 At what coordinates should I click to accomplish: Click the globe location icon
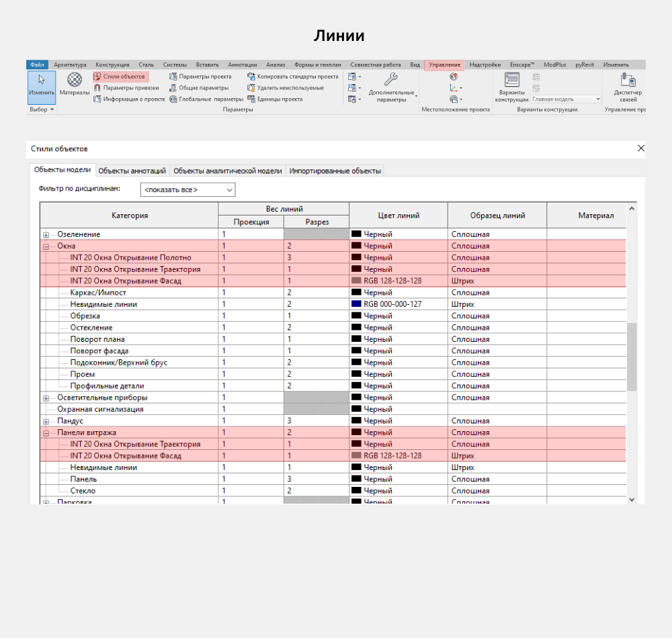(454, 77)
